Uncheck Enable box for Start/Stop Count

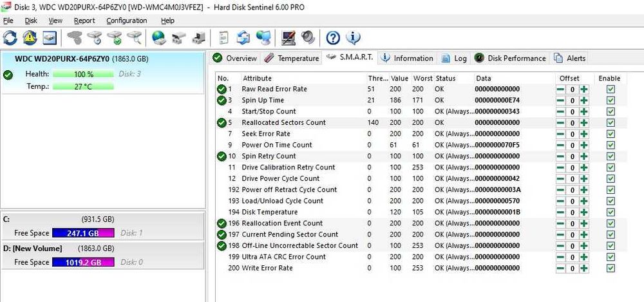click(x=611, y=111)
